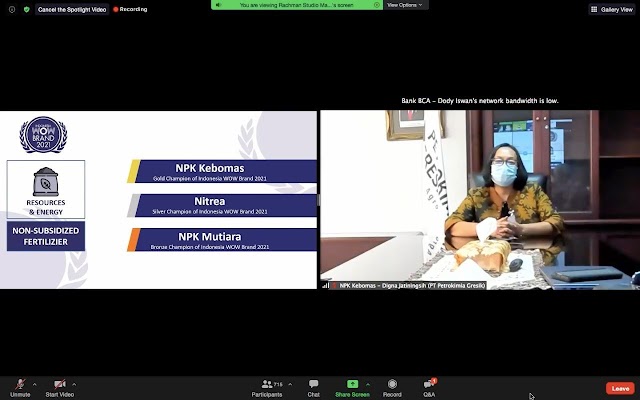Open the Chat panel
Image resolution: width=640 pixels, height=400 pixels.
click(313, 388)
